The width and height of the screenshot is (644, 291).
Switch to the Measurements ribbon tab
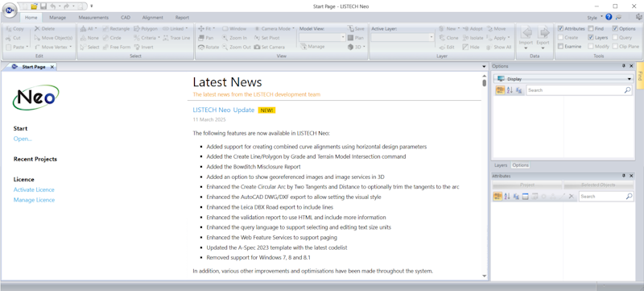[93, 18]
